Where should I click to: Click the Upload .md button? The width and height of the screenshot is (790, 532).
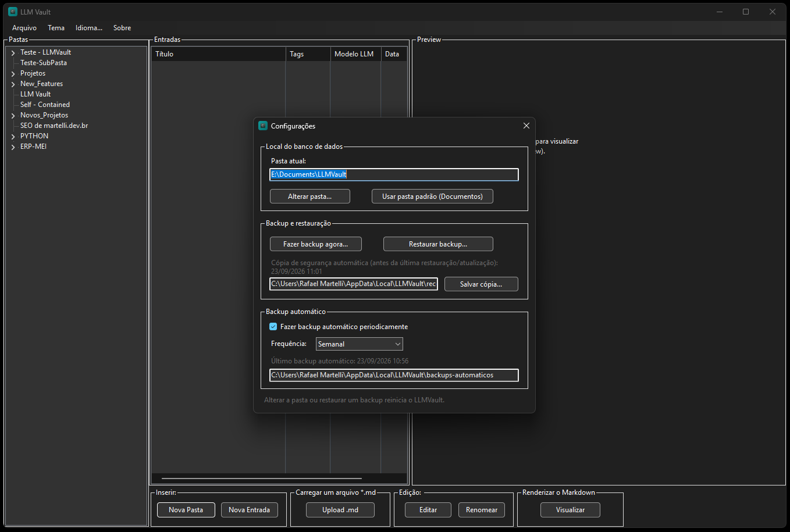[x=340, y=510]
